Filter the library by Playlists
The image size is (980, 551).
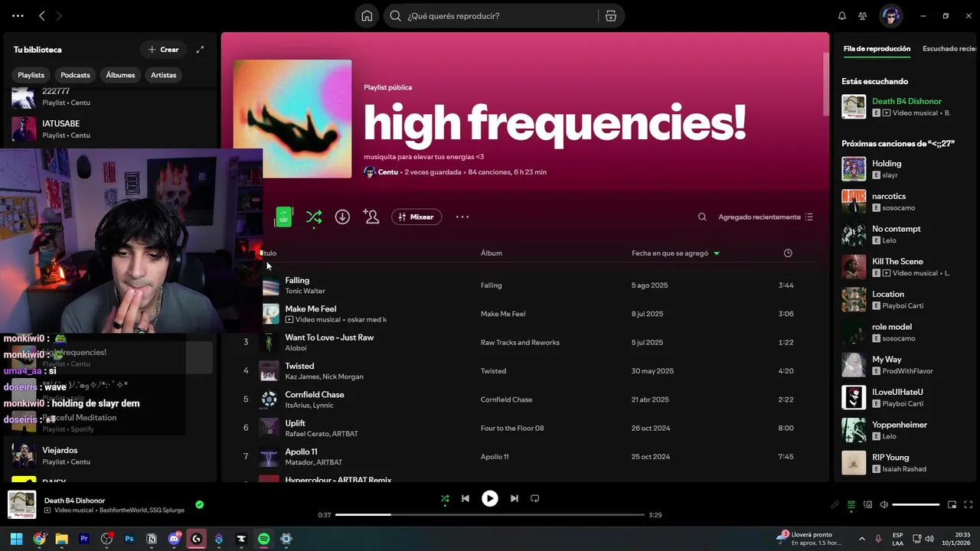tap(31, 75)
